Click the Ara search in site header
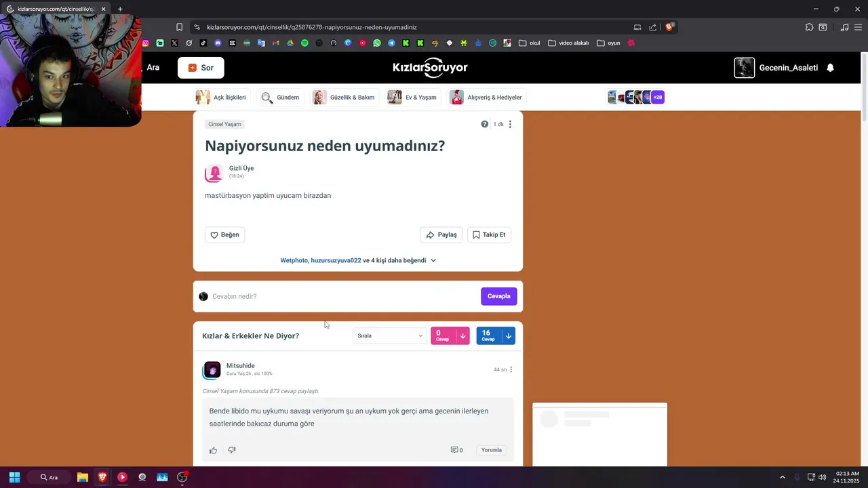 click(x=153, y=68)
